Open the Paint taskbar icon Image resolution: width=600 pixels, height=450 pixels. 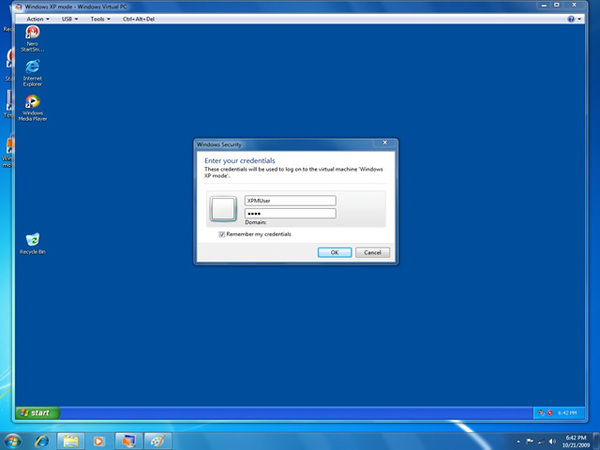[158, 441]
